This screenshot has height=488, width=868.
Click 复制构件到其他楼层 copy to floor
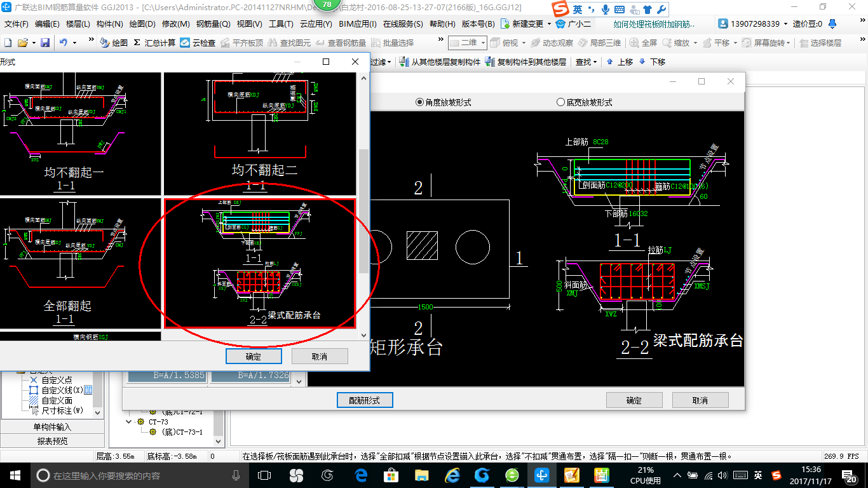[526, 62]
